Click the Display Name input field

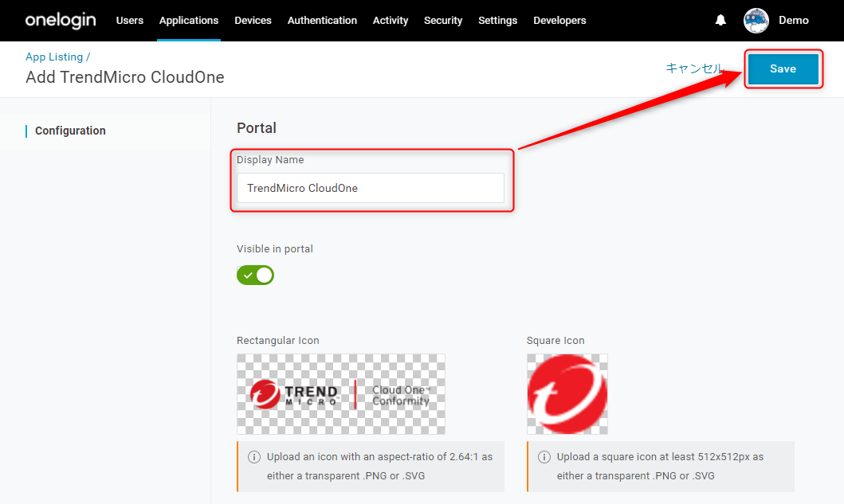pos(371,188)
